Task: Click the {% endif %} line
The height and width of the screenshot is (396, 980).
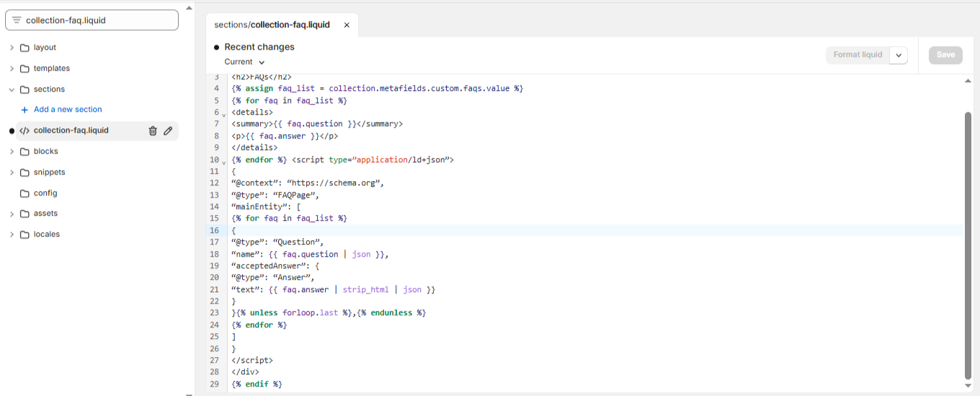Action: tap(257, 384)
